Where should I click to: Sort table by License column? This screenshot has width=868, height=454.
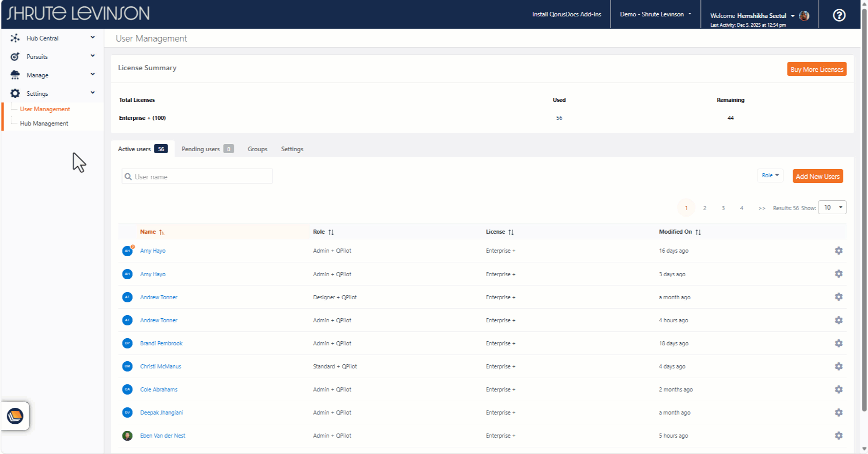511,232
